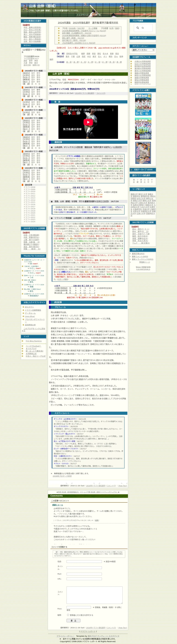This screenshot has height=644, width=177.
Task: Click the search magnifier in ブログ内検索
Action: coord(138,28)
